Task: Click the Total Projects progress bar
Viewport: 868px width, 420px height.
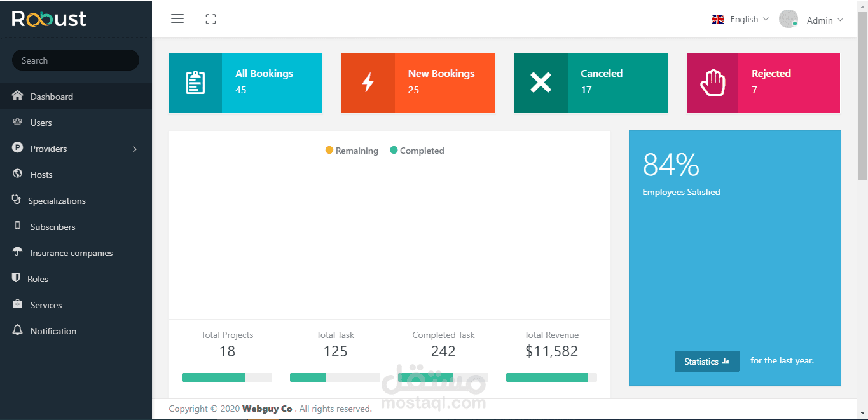Action: 227,377
